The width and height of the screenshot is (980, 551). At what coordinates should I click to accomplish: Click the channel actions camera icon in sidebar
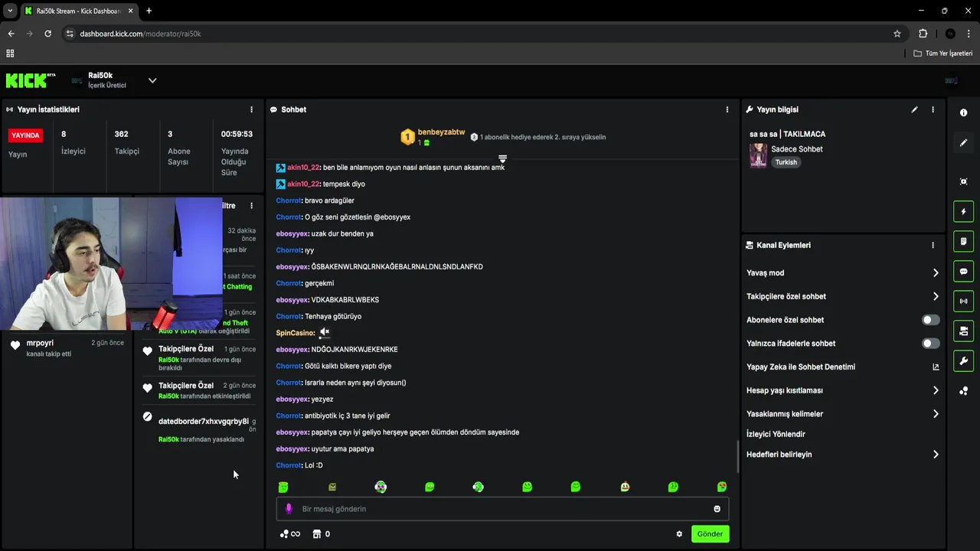pos(963,331)
